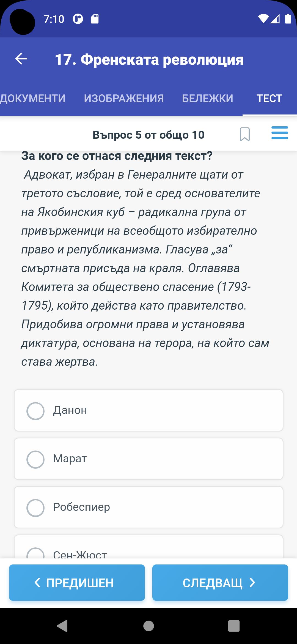Tap the SD card status icon
Screen dimensions: 297x644
click(x=95, y=19)
